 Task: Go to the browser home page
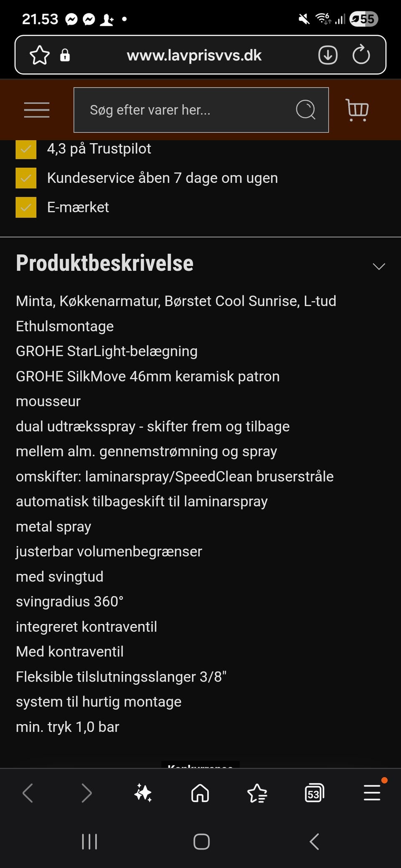(200, 793)
